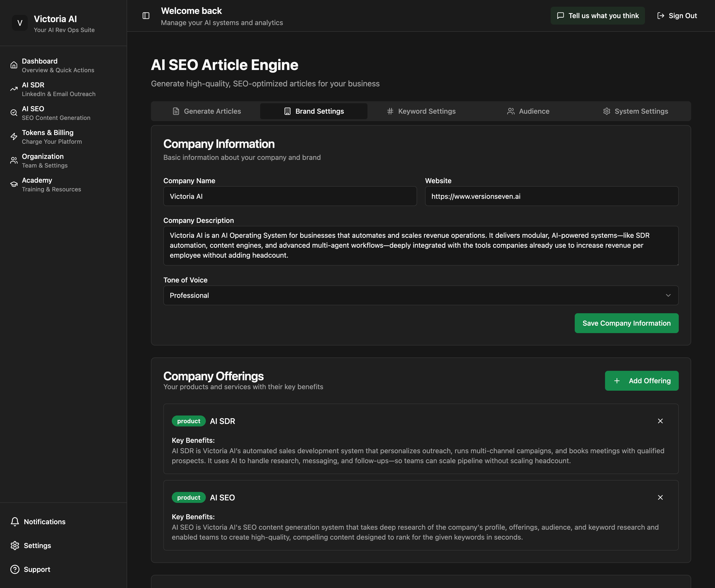The height and width of the screenshot is (588, 715).
Task: Expand the Tone of Voice dropdown
Action: click(x=421, y=295)
